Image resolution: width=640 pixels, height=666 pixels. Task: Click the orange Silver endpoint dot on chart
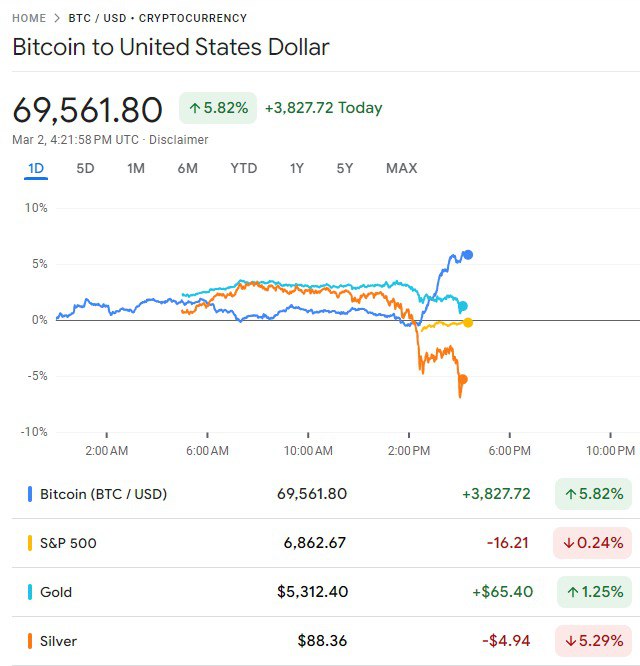(x=462, y=379)
